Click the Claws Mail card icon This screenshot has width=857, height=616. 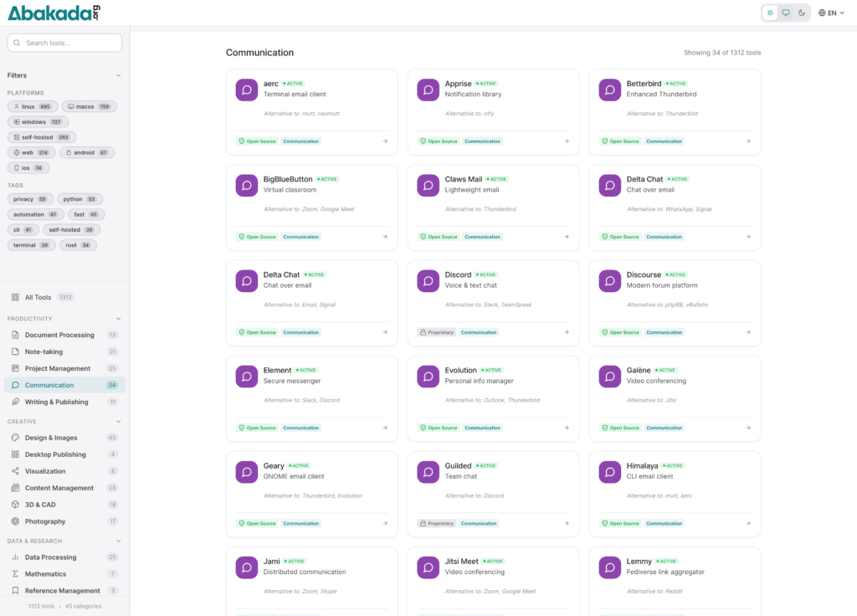tap(428, 185)
